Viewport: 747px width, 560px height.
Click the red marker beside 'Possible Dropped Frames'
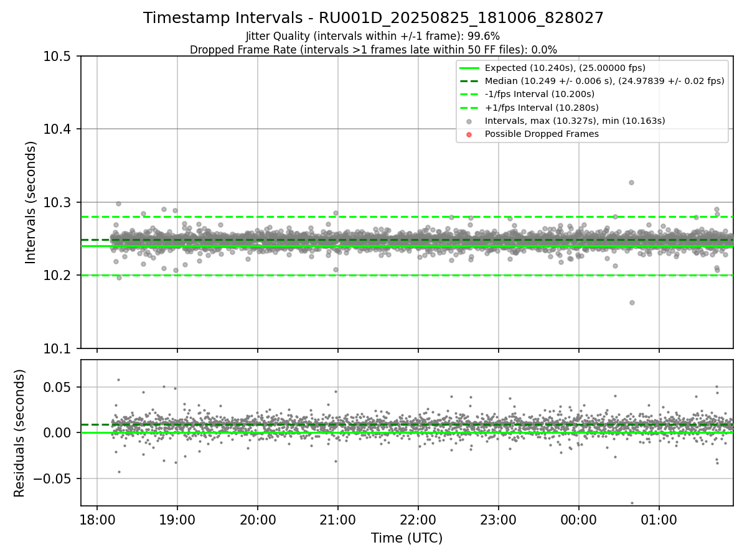click(x=469, y=134)
